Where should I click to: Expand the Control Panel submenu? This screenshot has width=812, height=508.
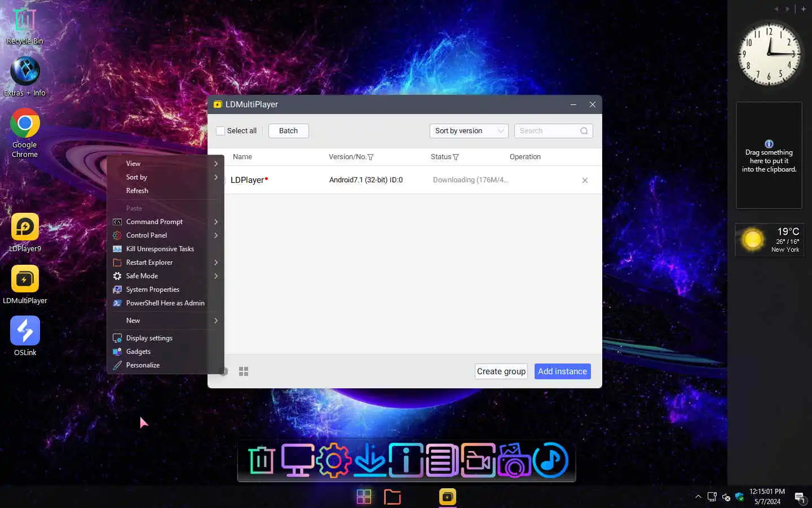pyautogui.click(x=165, y=235)
